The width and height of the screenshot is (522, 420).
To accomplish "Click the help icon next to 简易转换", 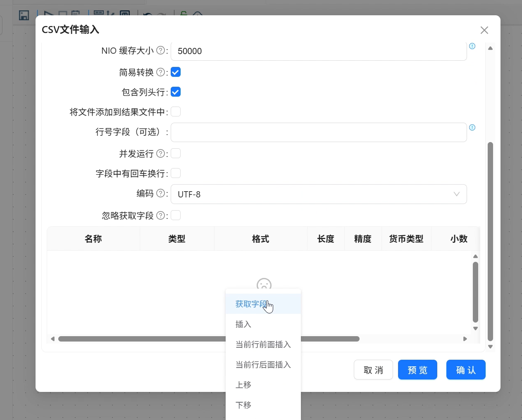I will tap(161, 72).
